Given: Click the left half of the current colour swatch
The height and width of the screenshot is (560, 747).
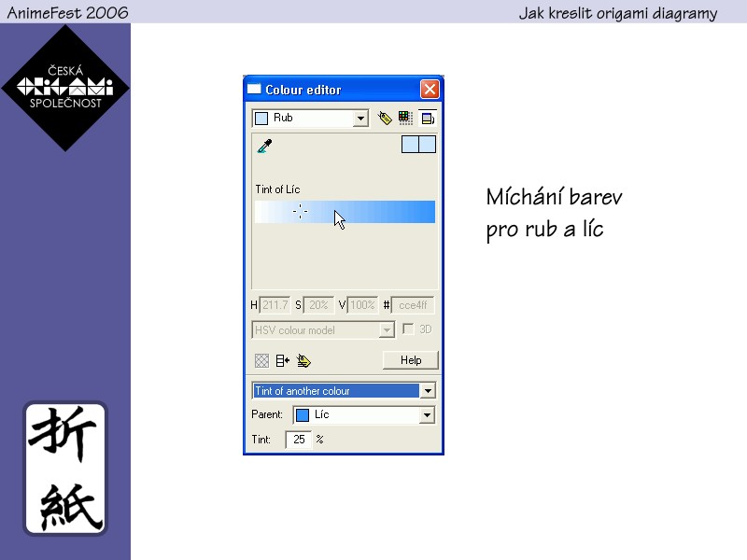Looking at the screenshot, I should 410,145.
